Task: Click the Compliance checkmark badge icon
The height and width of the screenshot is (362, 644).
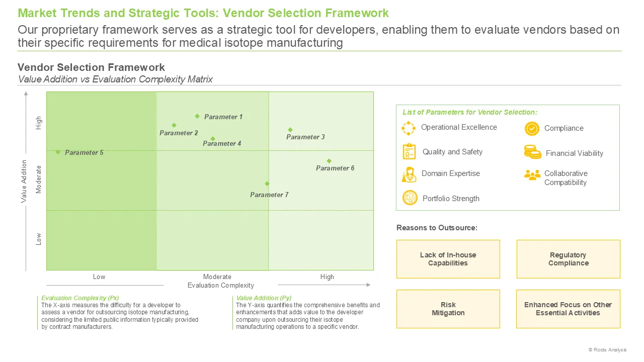Action: coord(532,129)
